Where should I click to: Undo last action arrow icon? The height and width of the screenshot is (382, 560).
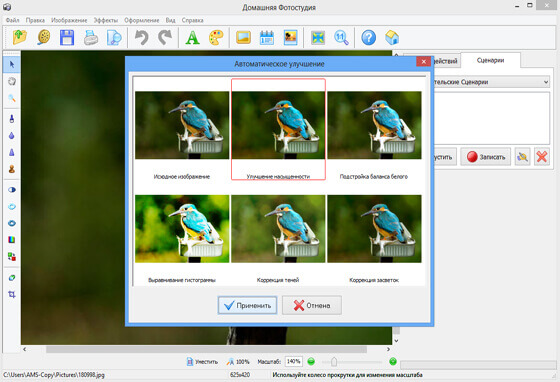pyautogui.click(x=141, y=37)
